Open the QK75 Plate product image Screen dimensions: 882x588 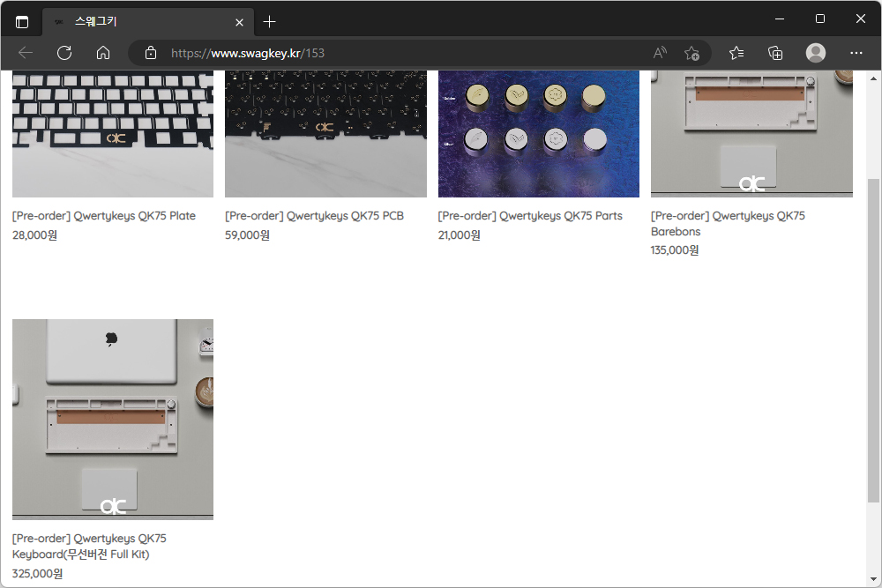pyautogui.click(x=113, y=134)
